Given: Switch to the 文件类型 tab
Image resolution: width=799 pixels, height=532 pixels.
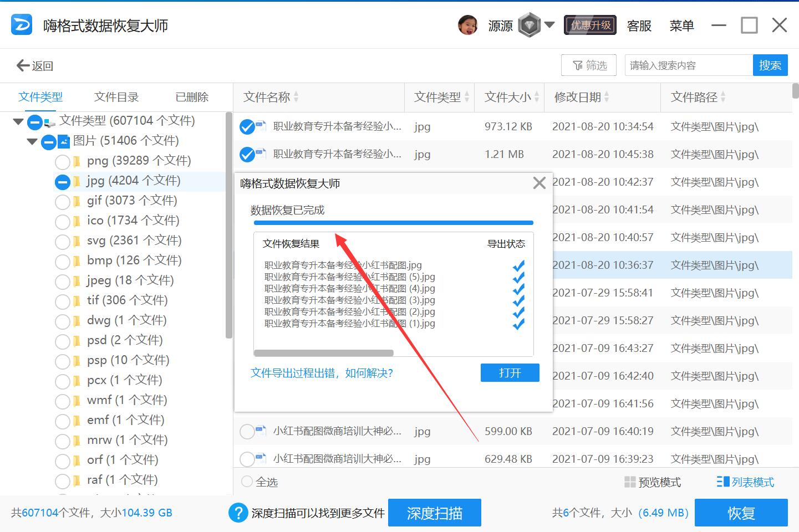Looking at the screenshot, I should (40, 97).
